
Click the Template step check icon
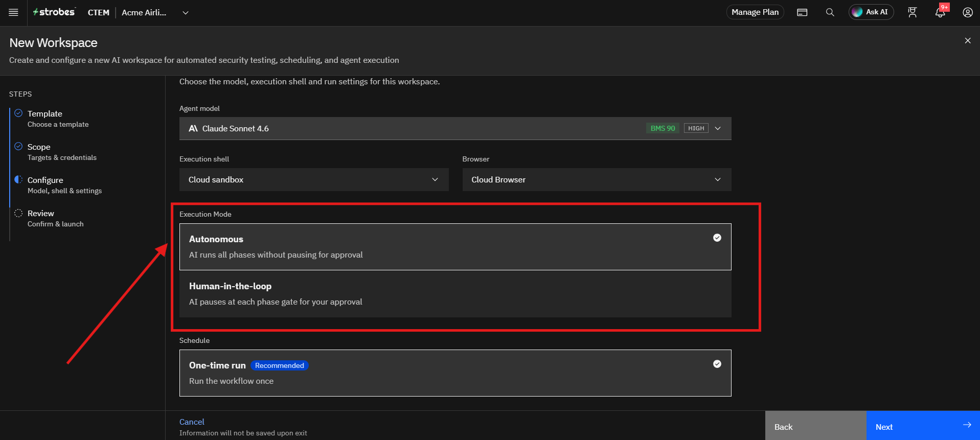click(18, 113)
